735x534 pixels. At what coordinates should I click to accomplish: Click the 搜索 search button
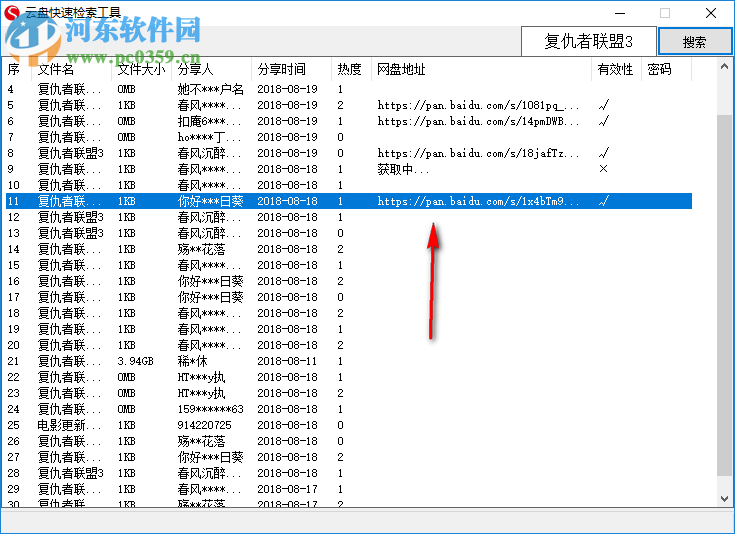(x=695, y=42)
